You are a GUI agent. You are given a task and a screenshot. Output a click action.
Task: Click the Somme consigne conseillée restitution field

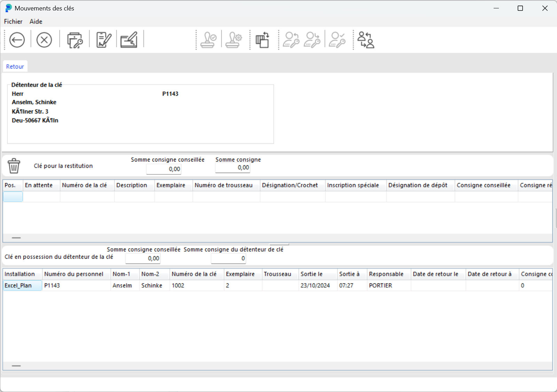[x=164, y=169]
